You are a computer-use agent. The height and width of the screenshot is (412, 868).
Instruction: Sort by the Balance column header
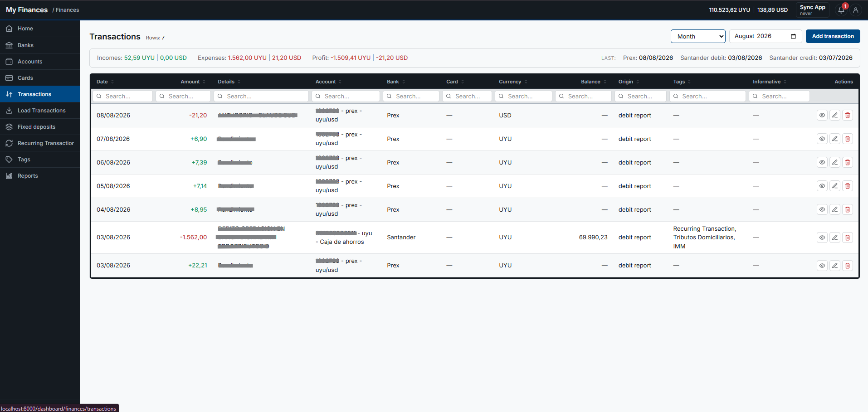click(594, 82)
